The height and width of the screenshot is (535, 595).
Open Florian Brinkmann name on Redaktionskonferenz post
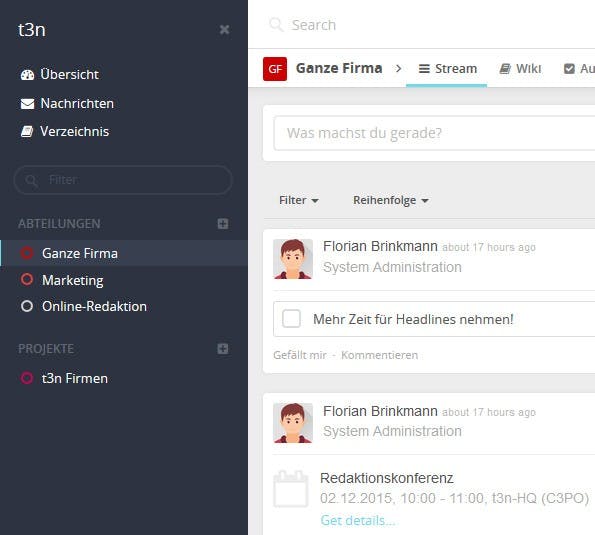380,411
